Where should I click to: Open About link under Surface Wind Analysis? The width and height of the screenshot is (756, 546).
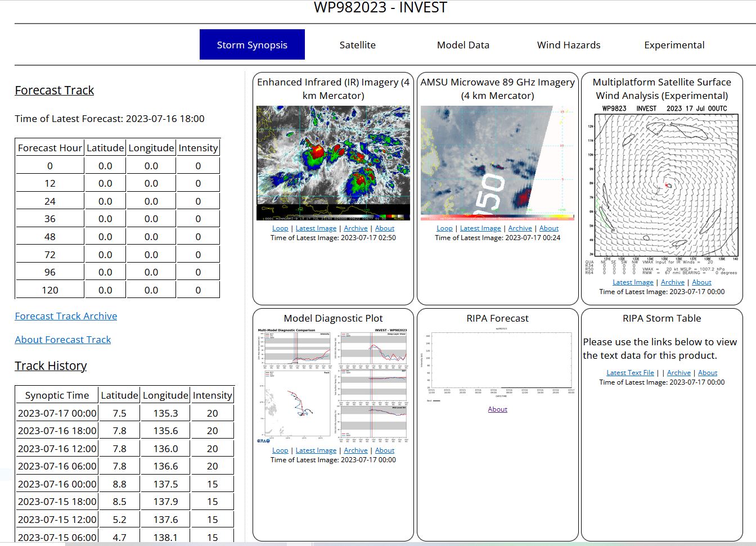click(701, 282)
